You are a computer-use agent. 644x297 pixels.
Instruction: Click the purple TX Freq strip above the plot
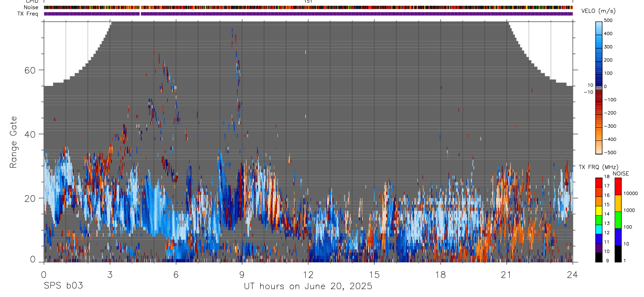[308, 14]
